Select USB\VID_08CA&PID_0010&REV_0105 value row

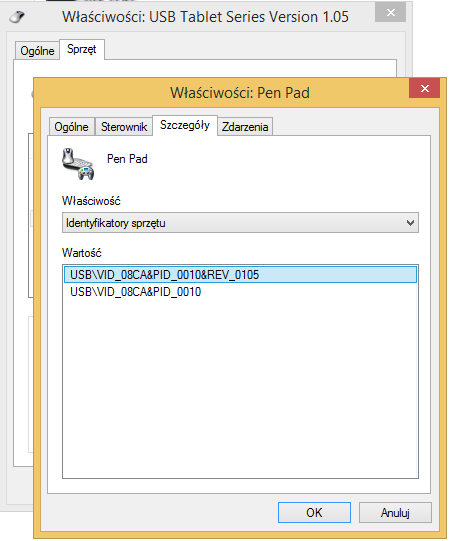240,275
